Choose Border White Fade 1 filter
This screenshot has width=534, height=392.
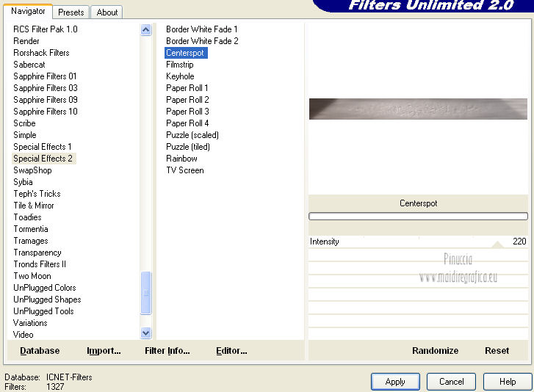(201, 29)
